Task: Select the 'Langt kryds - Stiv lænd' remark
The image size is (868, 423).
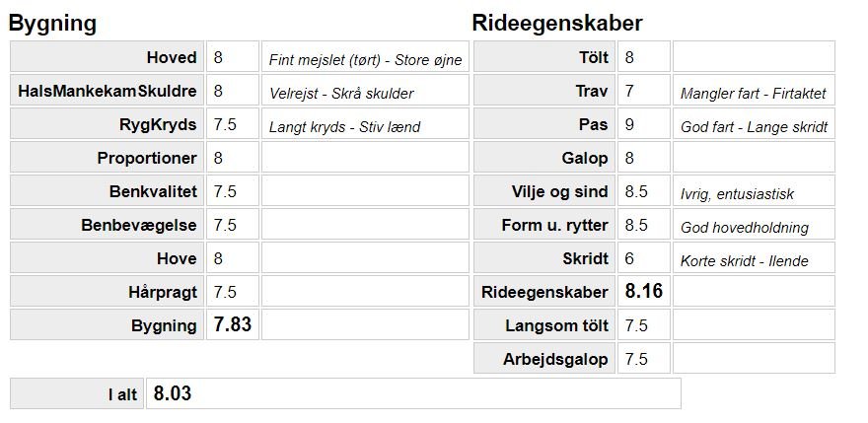Action: 365,125
